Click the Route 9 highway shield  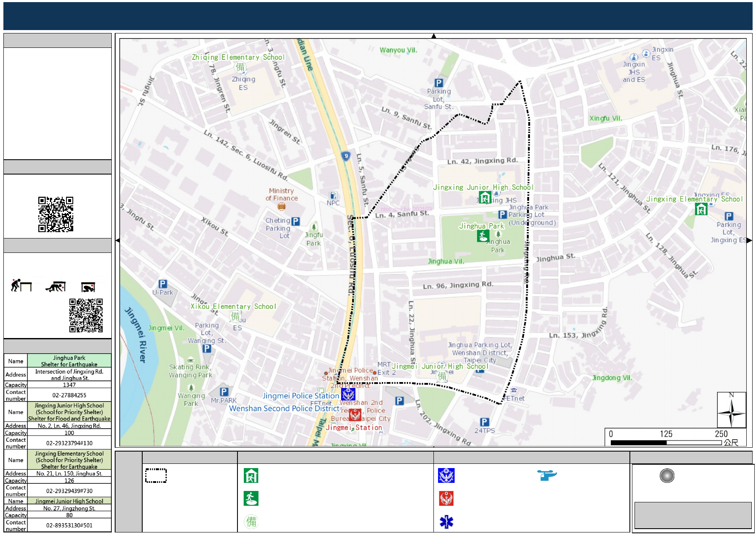[x=346, y=156]
